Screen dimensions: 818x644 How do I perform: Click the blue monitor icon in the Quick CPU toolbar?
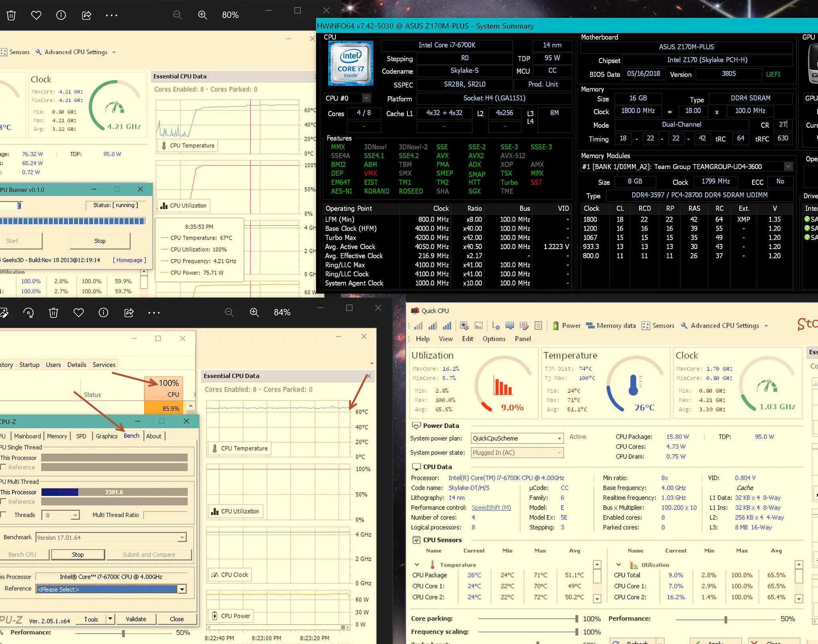point(510,326)
